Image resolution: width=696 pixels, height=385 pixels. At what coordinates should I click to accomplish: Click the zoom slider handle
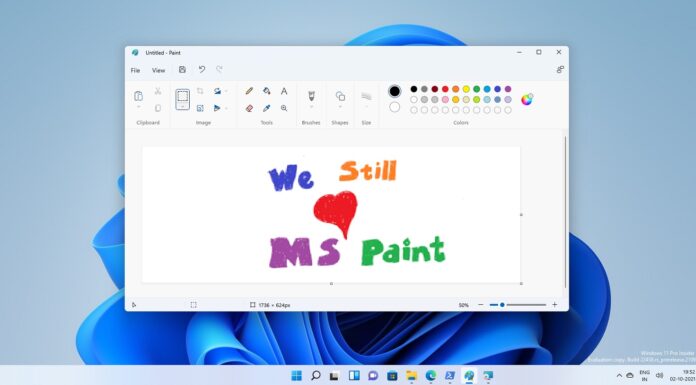coord(502,305)
